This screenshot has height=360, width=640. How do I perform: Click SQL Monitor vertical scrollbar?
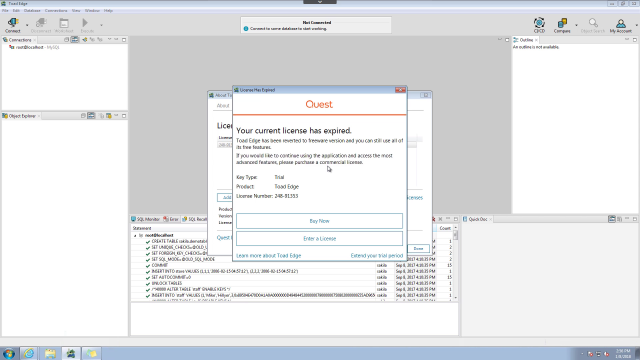coord(456,262)
